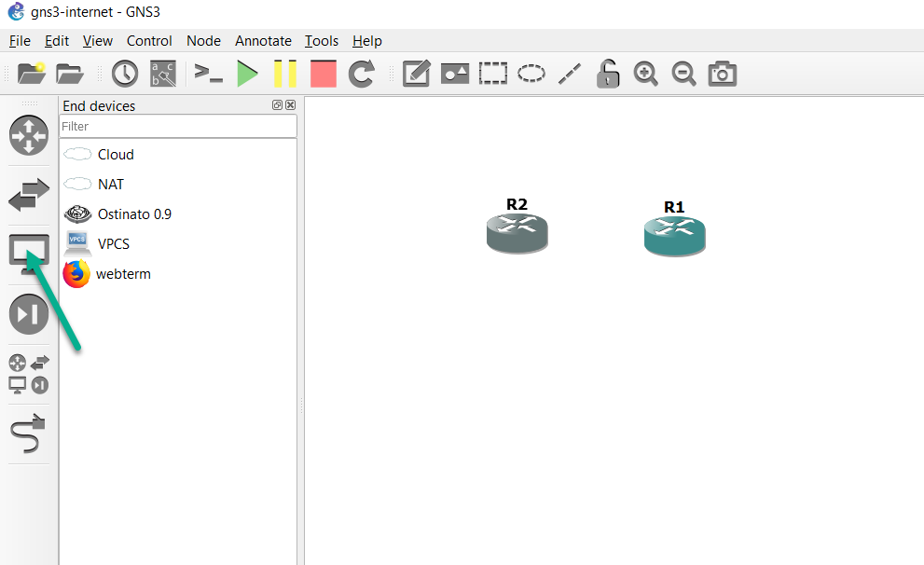Browse all devices in the sidebar

[29, 374]
